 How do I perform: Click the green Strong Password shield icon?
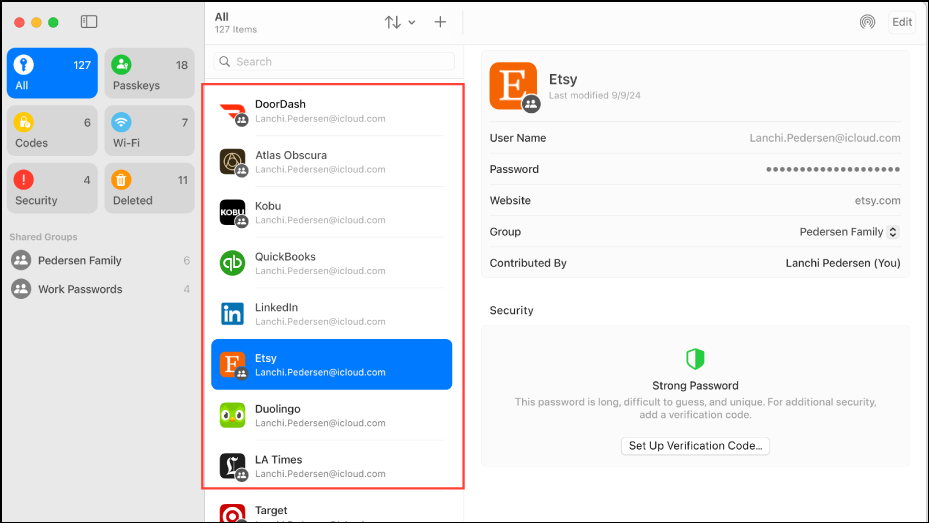(695, 359)
